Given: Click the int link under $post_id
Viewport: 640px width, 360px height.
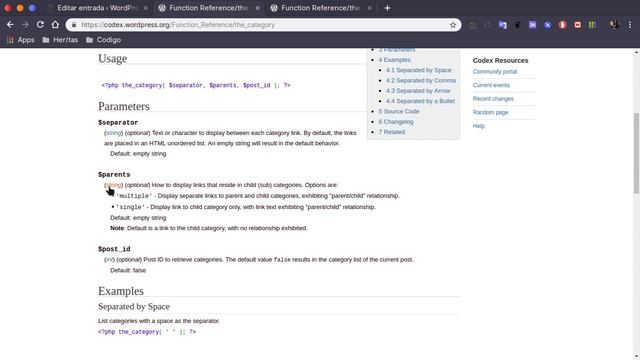Looking at the screenshot, I should pos(109,260).
